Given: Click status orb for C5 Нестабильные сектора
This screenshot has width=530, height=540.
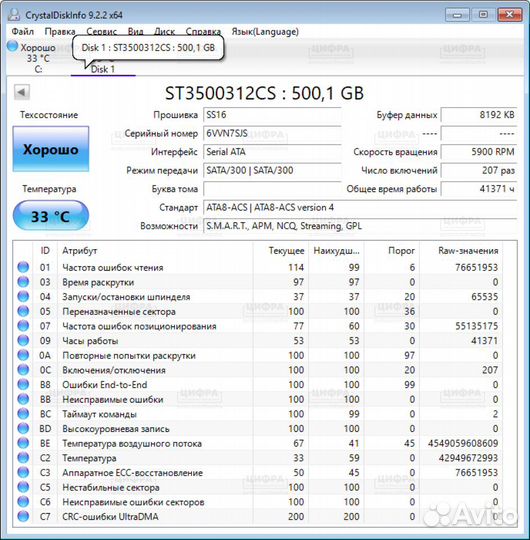Looking at the screenshot, I should click(x=23, y=487).
